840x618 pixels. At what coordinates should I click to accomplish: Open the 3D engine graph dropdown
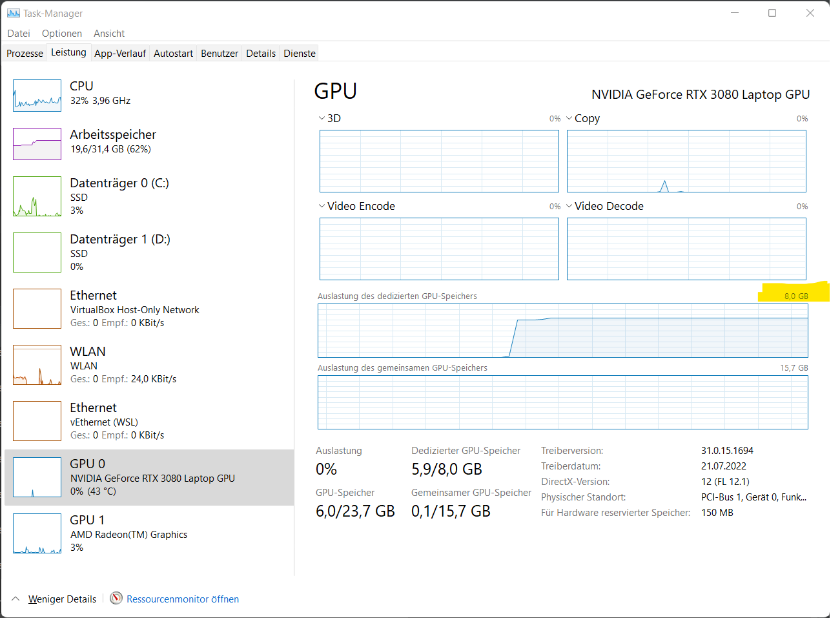point(322,118)
